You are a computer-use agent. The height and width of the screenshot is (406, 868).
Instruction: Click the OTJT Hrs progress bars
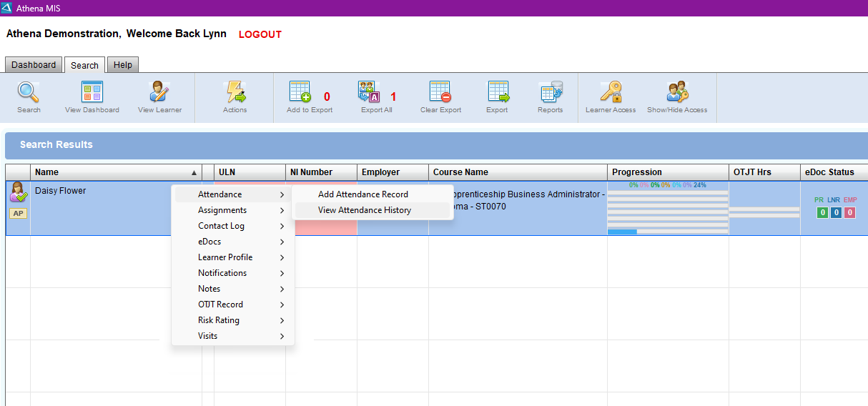(764, 212)
